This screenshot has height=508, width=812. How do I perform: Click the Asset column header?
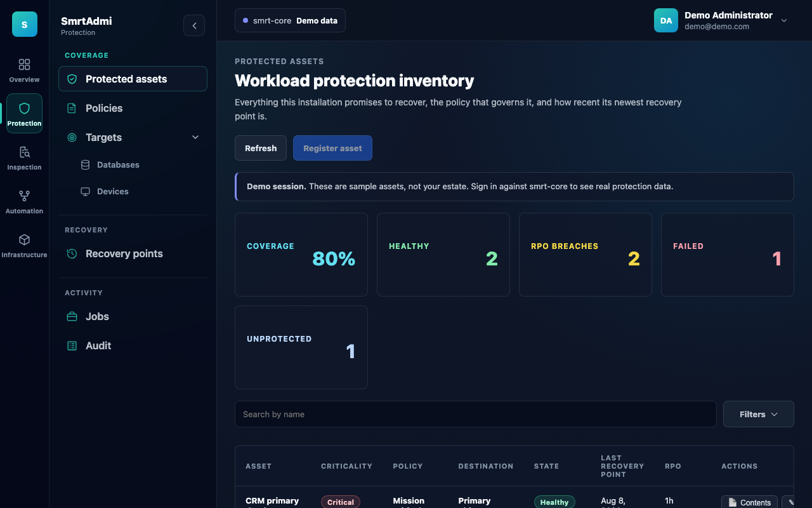[258, 466]
